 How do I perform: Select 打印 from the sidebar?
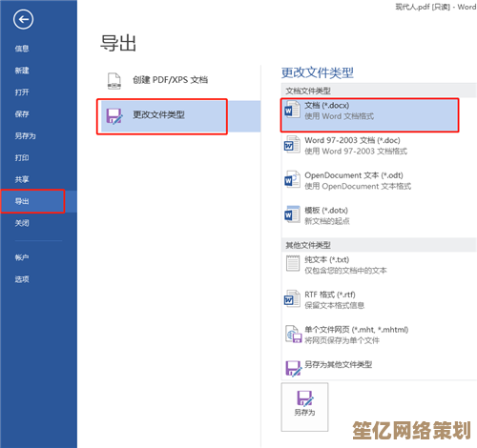pos(22,157)
